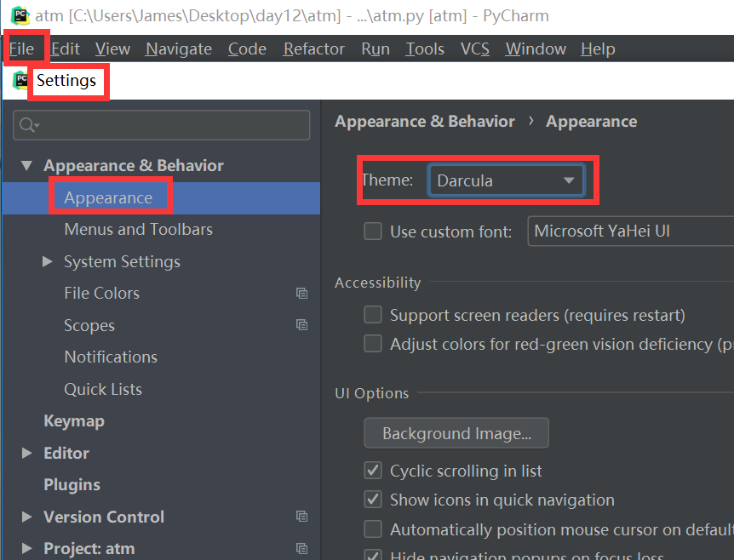Select Scopes settings page
Viewport: 734px width, 560px height.
click(89, 326)
